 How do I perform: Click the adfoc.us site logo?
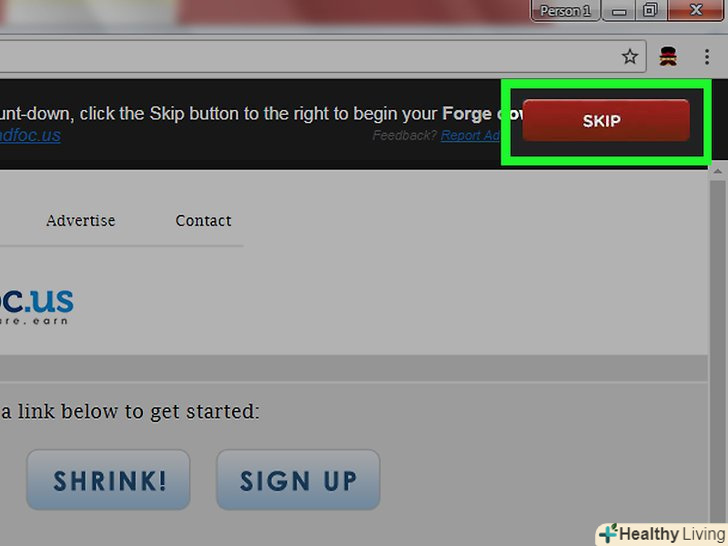36,306
